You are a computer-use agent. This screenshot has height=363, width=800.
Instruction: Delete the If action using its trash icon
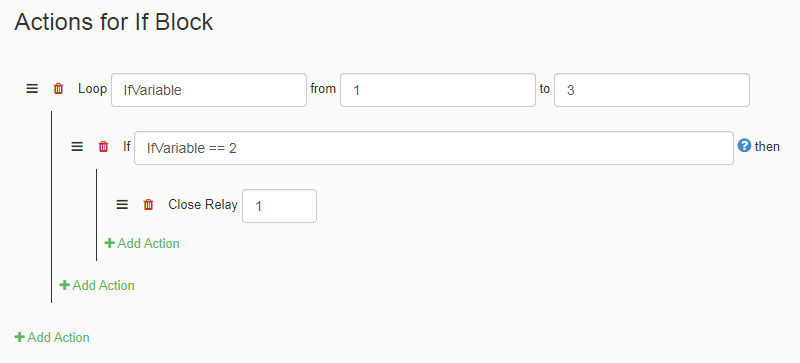(104, 147)
